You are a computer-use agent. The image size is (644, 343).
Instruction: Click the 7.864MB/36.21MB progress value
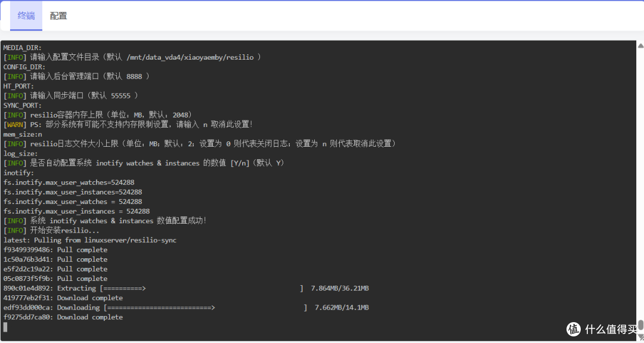340,288
